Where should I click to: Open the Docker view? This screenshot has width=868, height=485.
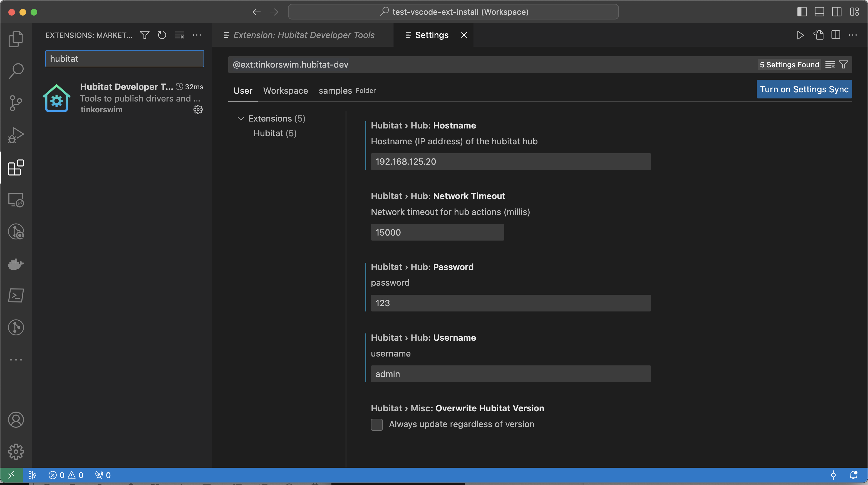(16, 264)
